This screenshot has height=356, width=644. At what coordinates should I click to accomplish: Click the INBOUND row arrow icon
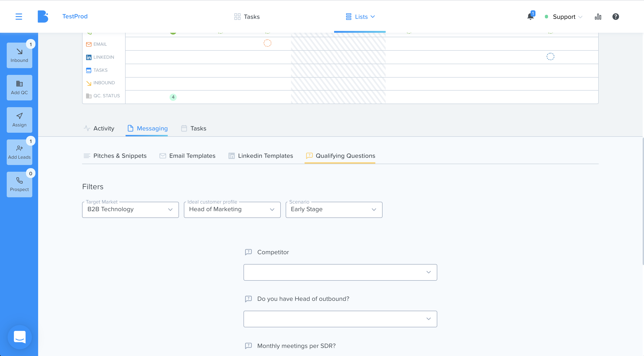pos(89,83)
